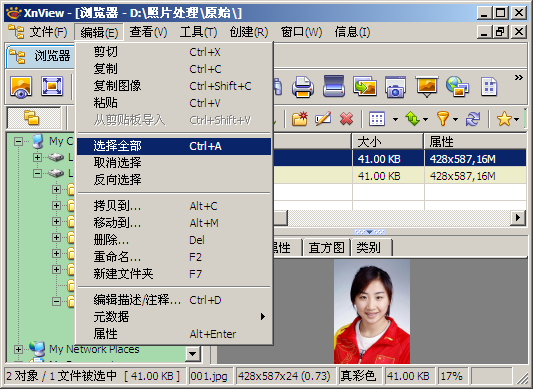The width and height of the screenshot is (533, 389).
Task: Click the yellow star favorites icon
Action: (x=504, y=119)
